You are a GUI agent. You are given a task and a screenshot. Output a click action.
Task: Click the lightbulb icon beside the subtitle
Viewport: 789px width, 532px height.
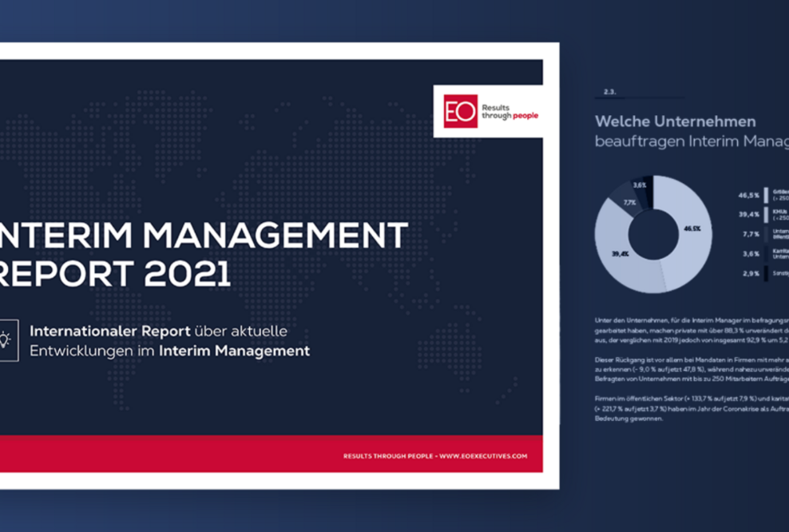click(6, 340)
